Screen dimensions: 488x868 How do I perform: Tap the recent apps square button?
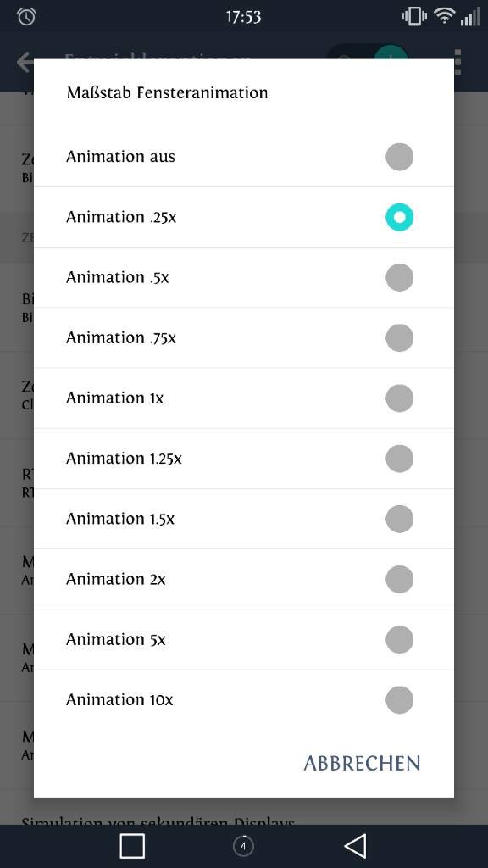click(x=132, y=846)
